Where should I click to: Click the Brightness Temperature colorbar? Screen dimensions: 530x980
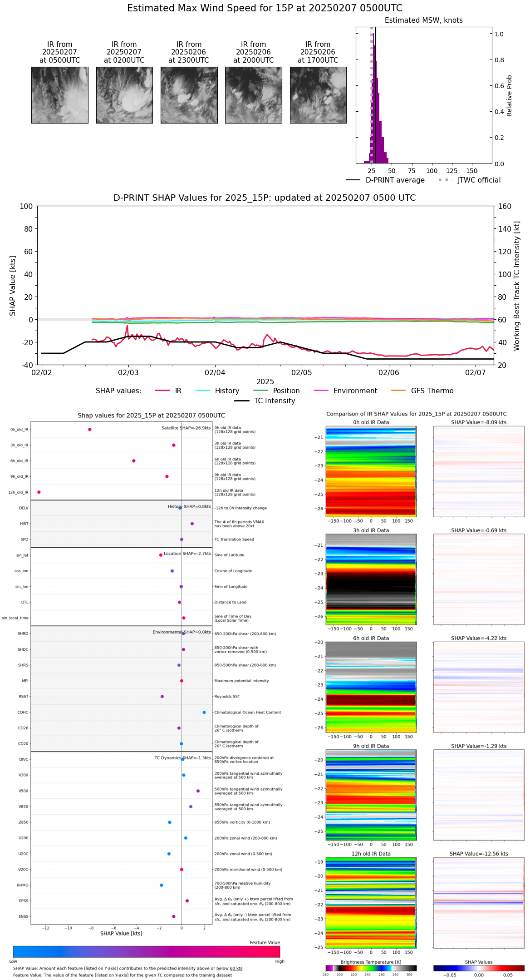click(371, 968)
